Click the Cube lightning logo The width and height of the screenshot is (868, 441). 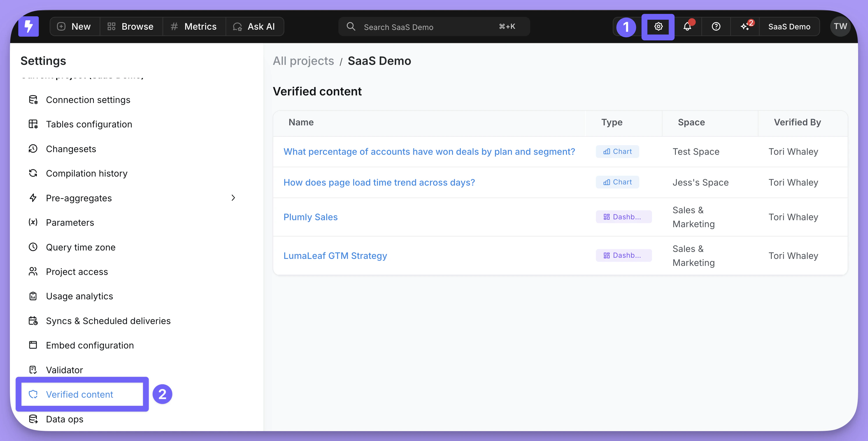(29, 26)
